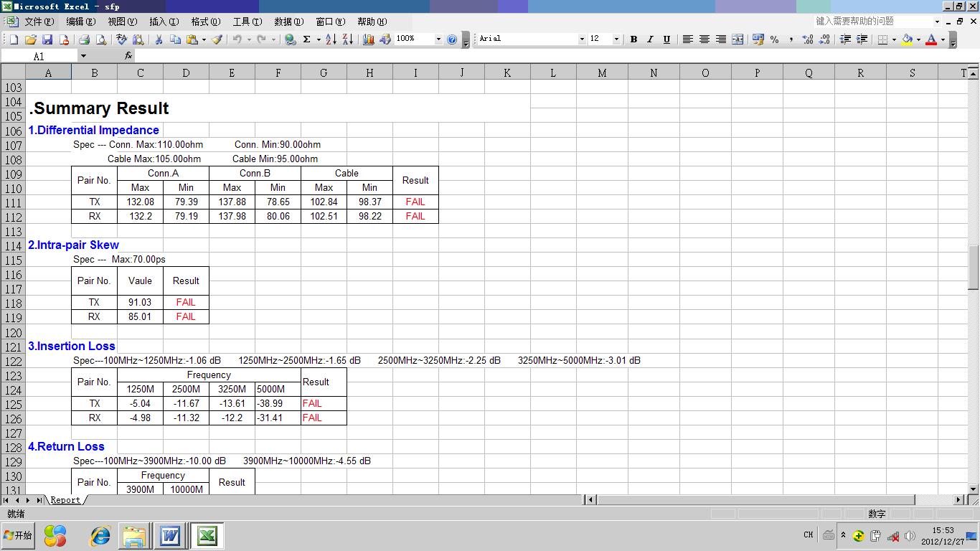Sort ascending with the A-Z icon
Viewport: 980px width, 551px height.
[331, 39]
